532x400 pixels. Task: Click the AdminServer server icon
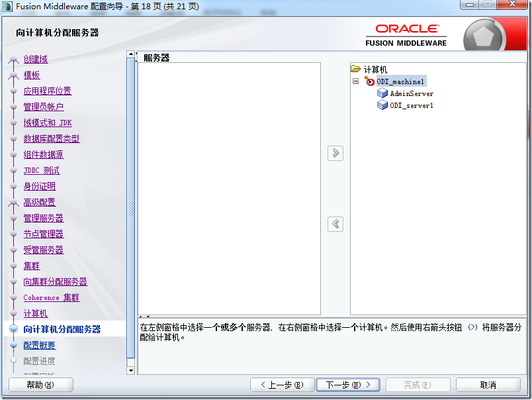click(x=382, y=93)
